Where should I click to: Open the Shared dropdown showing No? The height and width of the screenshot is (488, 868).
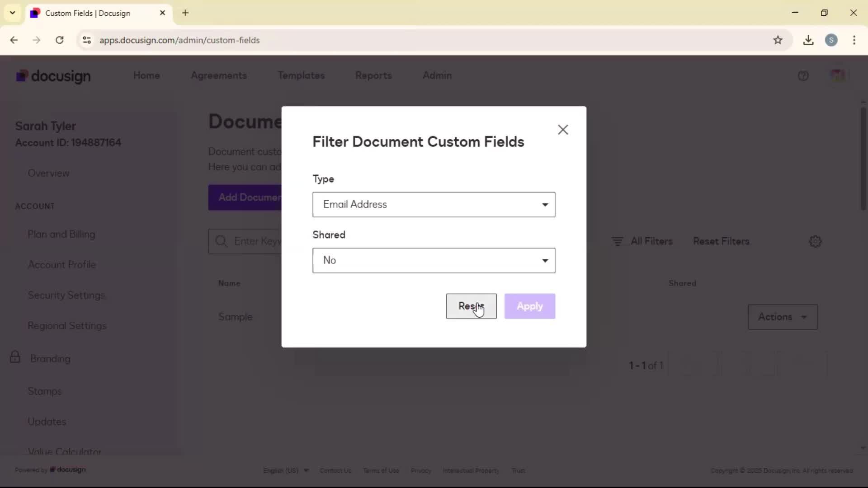click(x=434, y=260)
